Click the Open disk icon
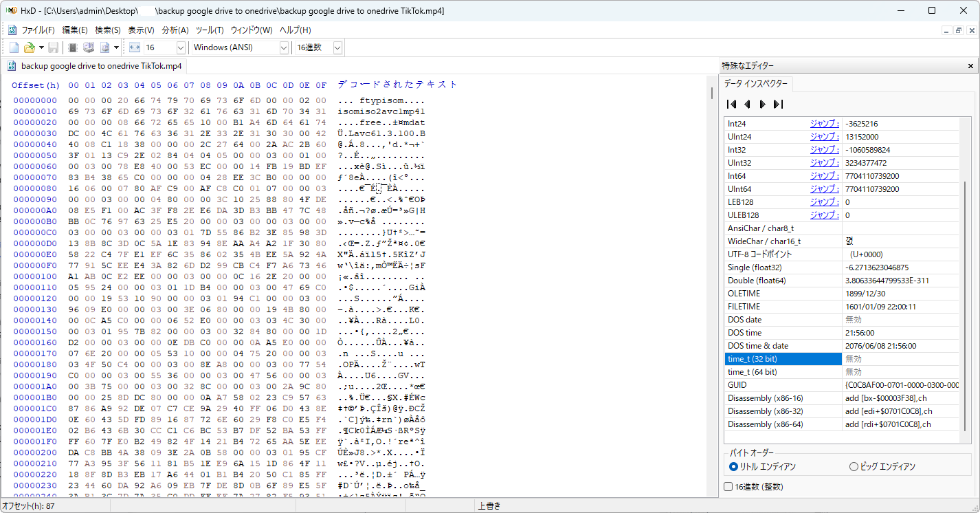This screenshot has height=513, width=980. pyautogui.click(x=88, y=47)
